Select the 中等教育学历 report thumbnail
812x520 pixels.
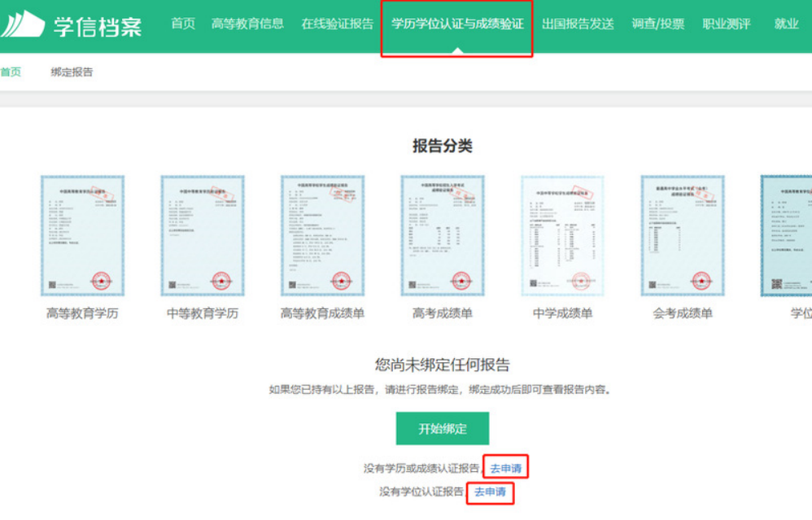tap(203, 236)
